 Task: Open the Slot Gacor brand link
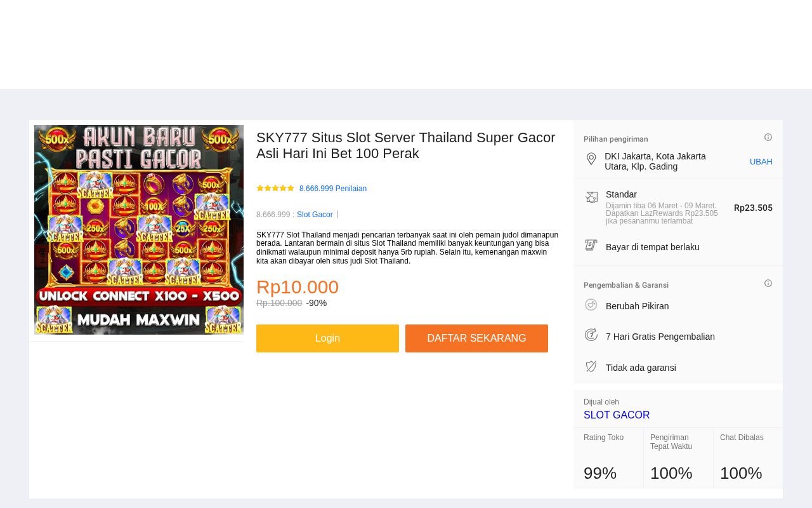tap(315, 215)
